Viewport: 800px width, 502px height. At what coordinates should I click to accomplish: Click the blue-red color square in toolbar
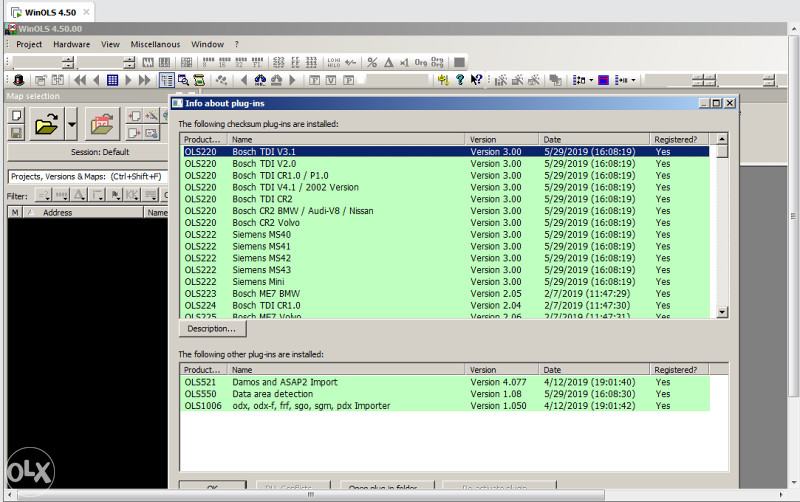tap(604, 80)
